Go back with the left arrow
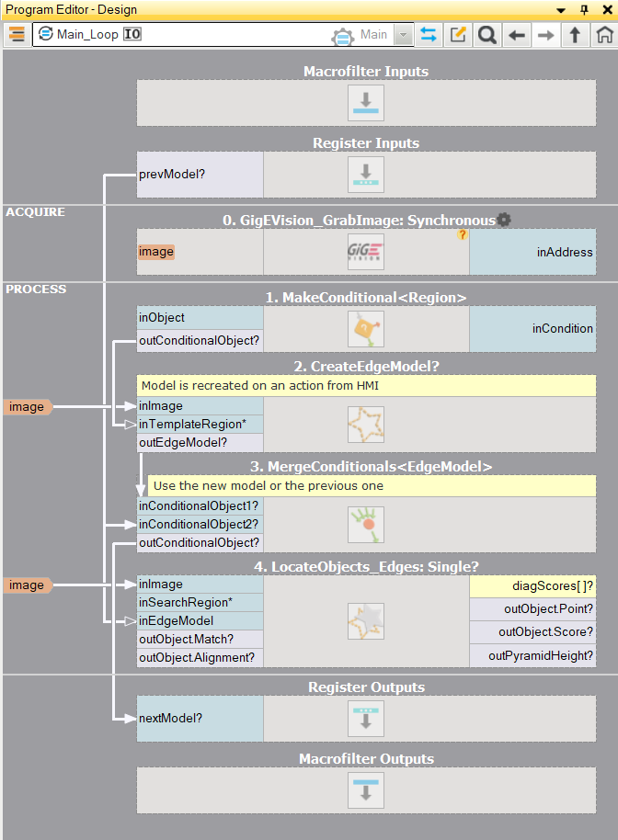The image size is (618, 840). coord(517,35)
